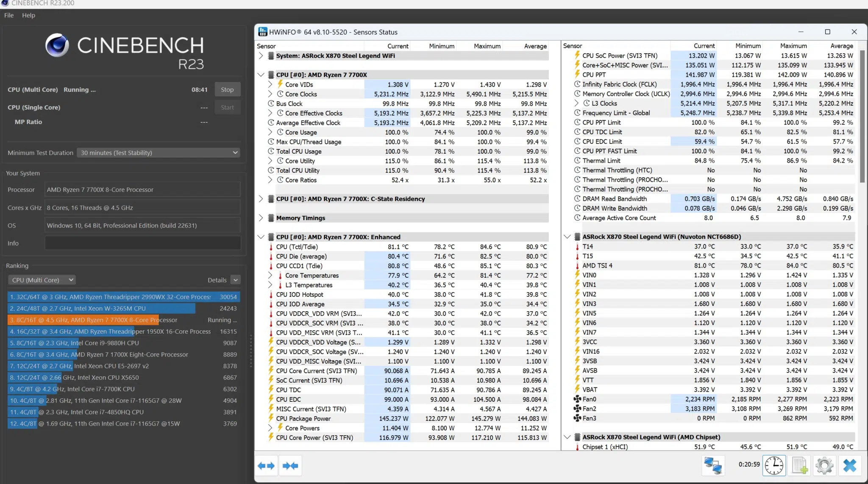Click the Start button for Single Core

[x=227, y=108]
